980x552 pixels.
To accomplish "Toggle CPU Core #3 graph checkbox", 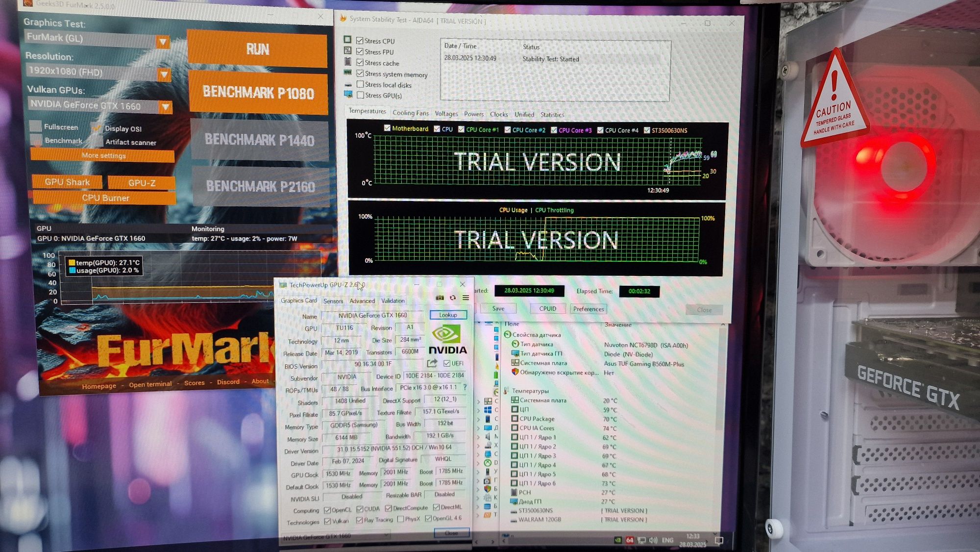I will tap(554, 130).
